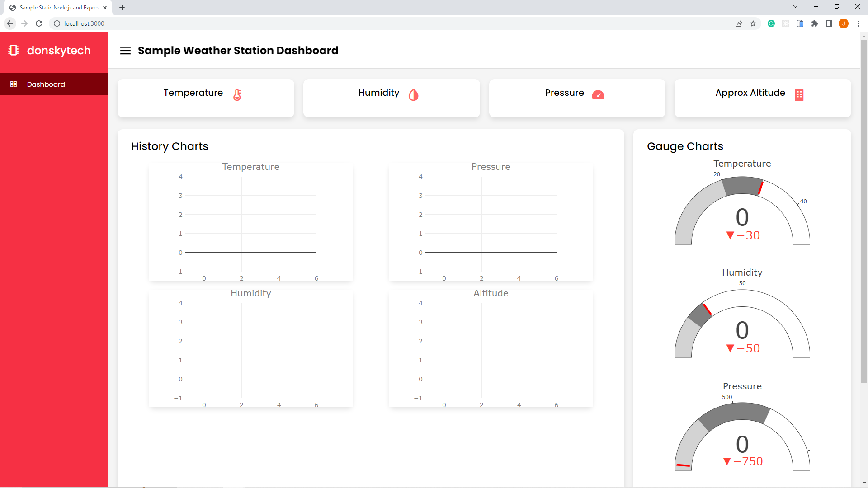Click the share page icon in address bar
868x488 pixels.
(x=739, y=23)
